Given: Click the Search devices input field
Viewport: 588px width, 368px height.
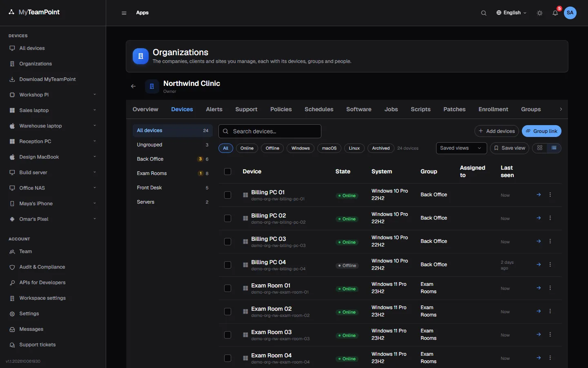Looking at the screenshot, I should (x=270, y=131).
